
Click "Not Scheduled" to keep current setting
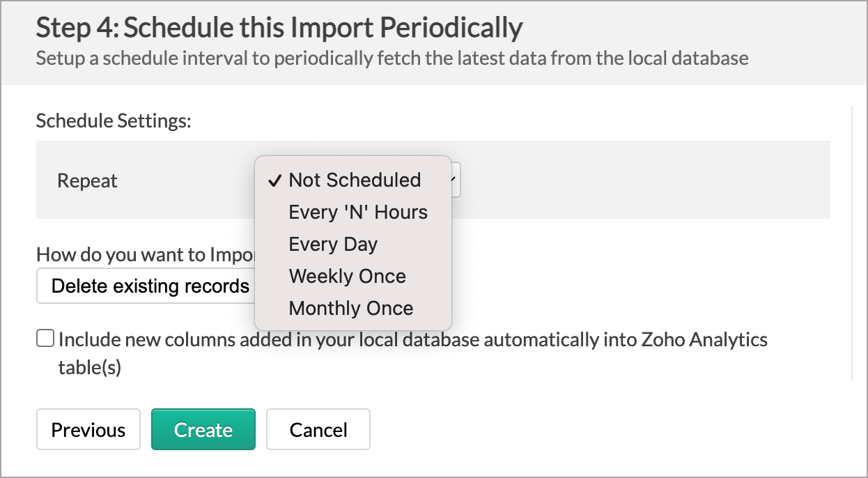355,180
